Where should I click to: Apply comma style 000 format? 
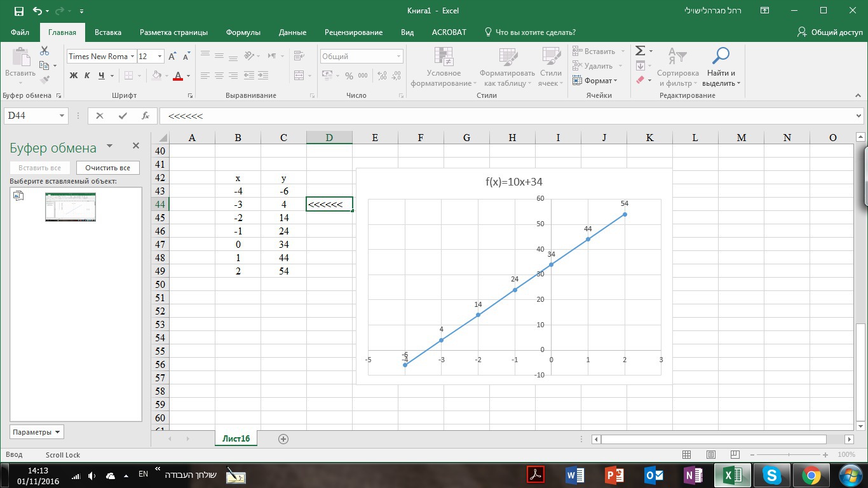click(363, 76)
